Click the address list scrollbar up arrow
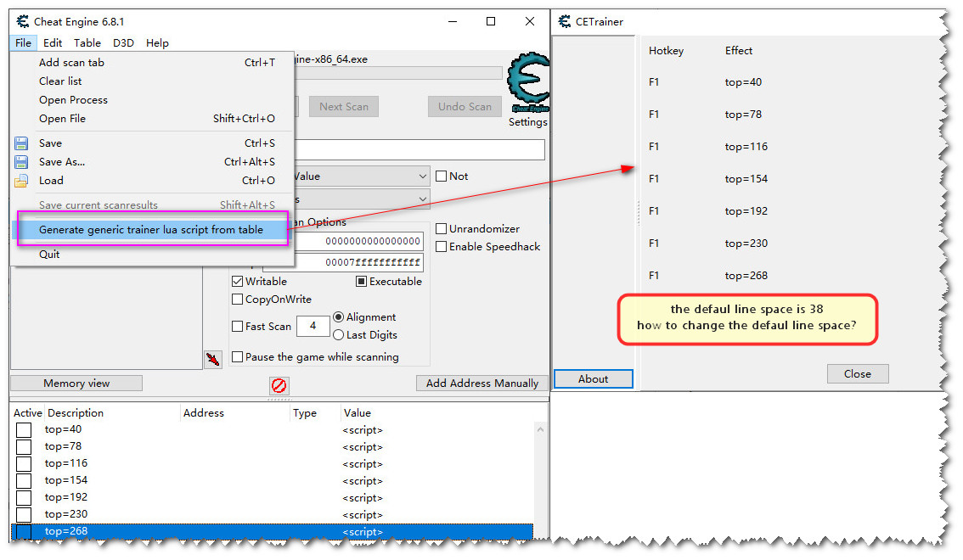The image size is (963, 560). (x=540, y=429)
